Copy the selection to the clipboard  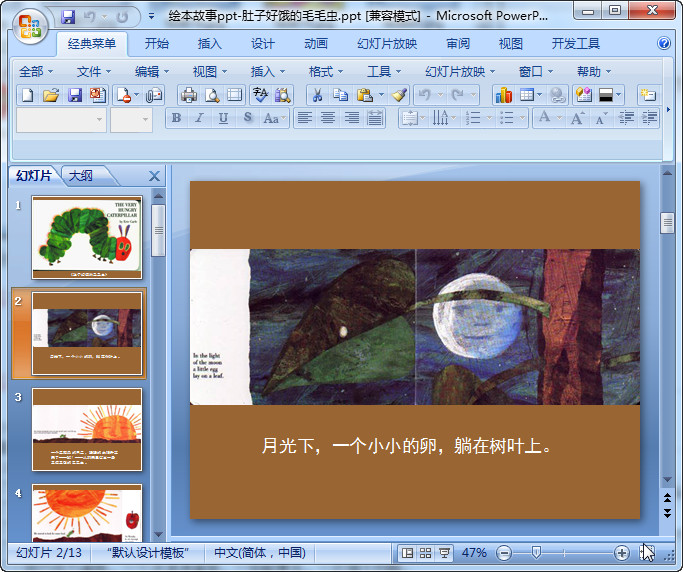341,95
